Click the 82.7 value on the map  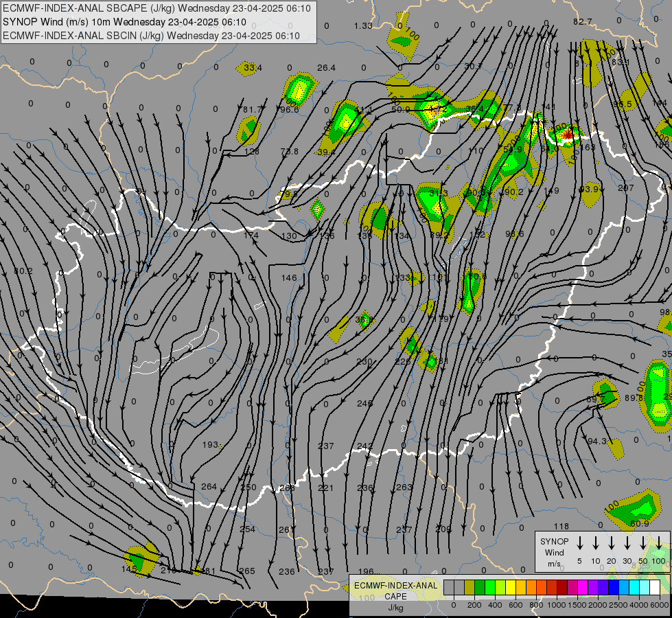[583, 21]
